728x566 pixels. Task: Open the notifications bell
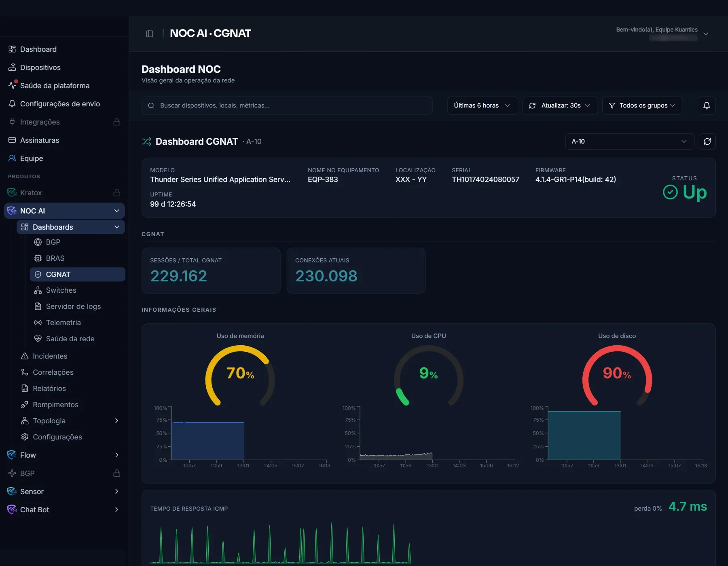tap(707, 106)
